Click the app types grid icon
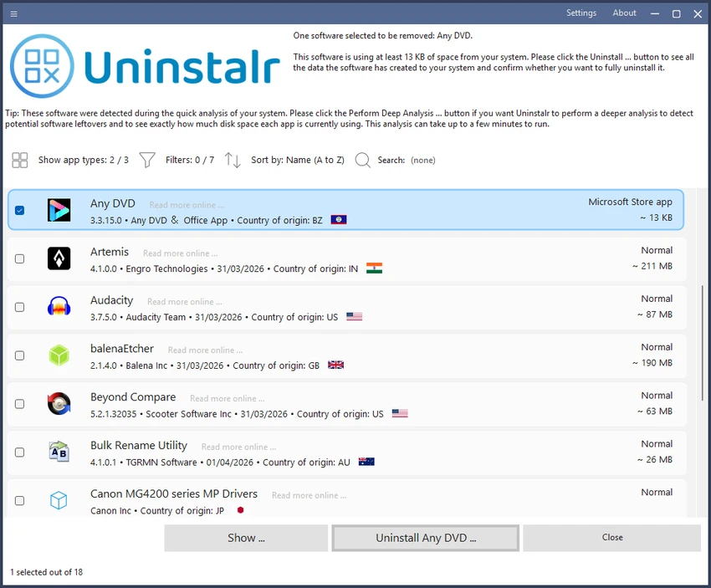This screenshot has height=588, width=711. tap(19, 160)
